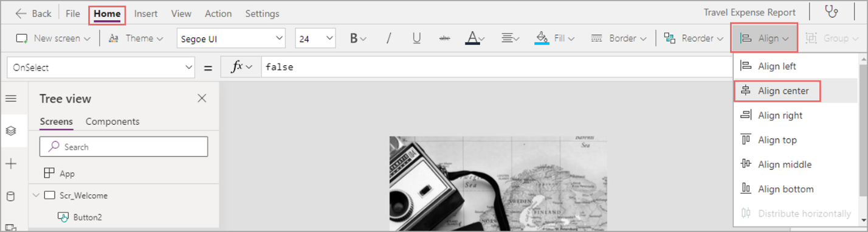Open the File menu

click(72, 13)
